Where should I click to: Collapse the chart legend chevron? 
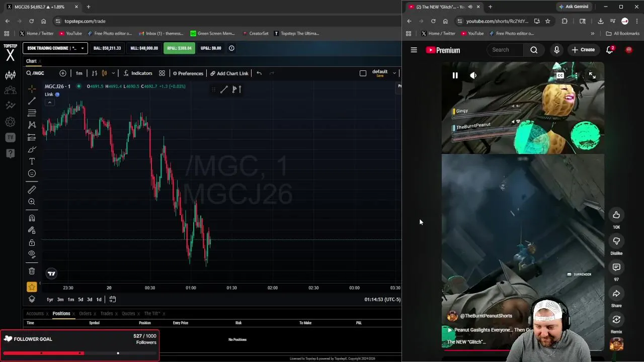point(49,103)
